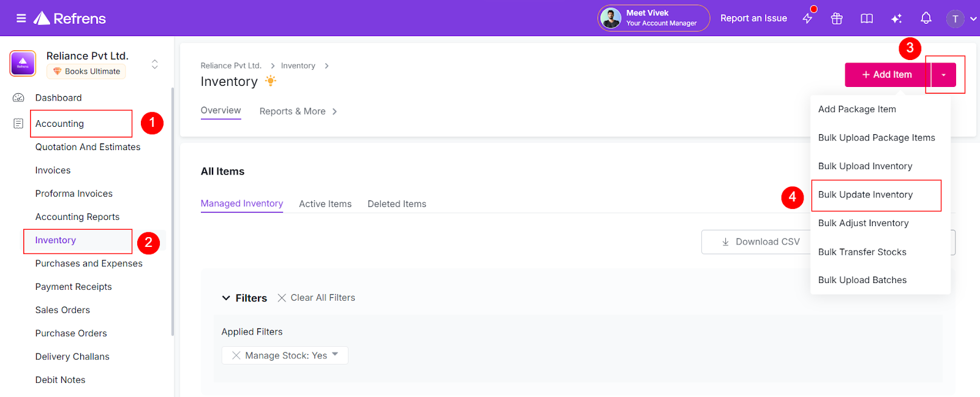The image size is (980, 397).
Task: Open Manage Stock: Yes dropdown
Action: coord(335,355)
